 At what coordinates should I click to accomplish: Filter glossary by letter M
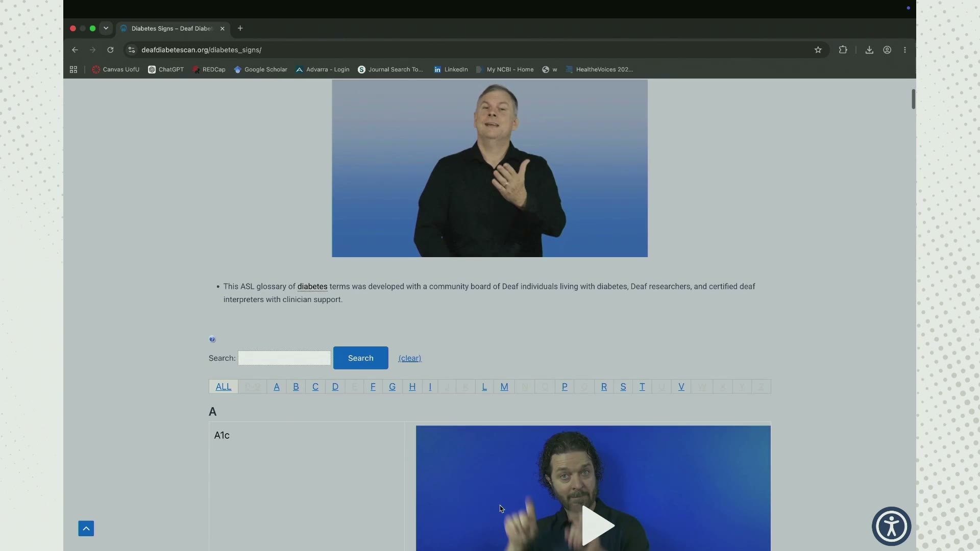click(504, 387)
